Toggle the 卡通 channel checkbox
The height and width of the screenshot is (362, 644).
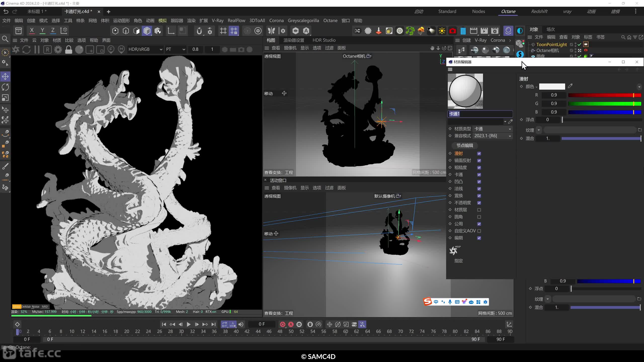tap(479, 175)
